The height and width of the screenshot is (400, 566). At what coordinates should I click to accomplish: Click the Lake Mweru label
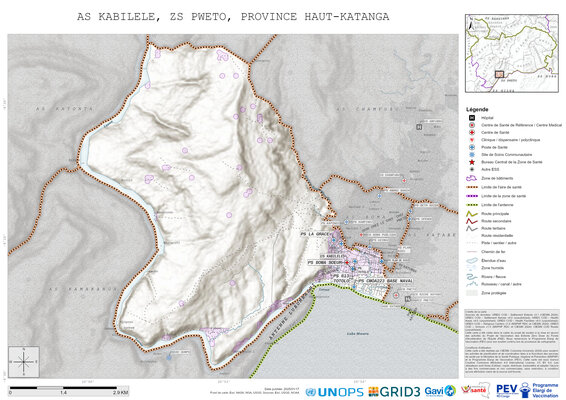point(358,334)
